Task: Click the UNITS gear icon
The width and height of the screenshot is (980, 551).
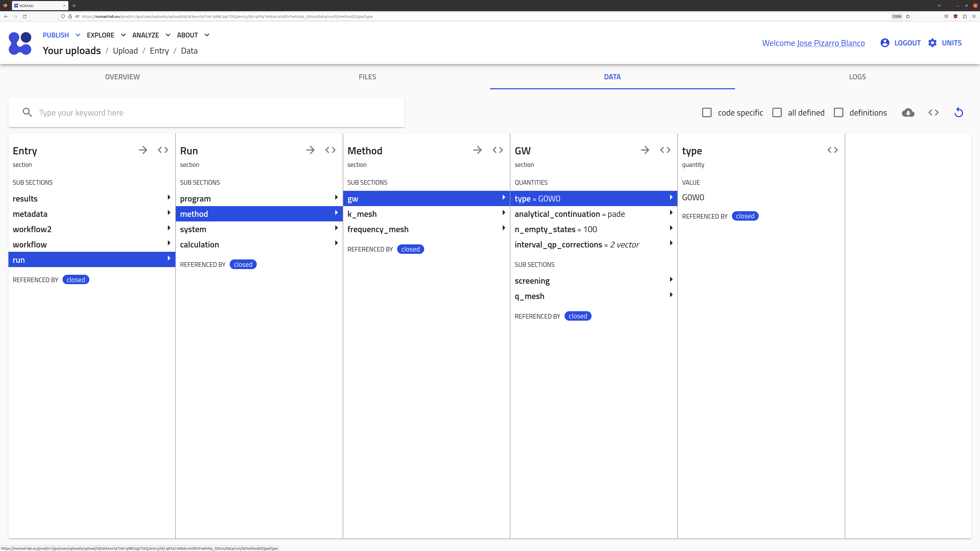Action: coord(932,43)
